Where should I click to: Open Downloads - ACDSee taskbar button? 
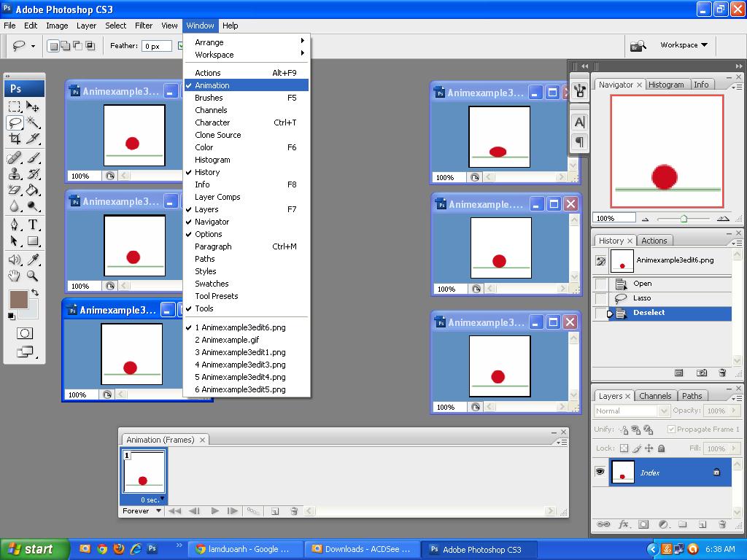pos(362,549)
